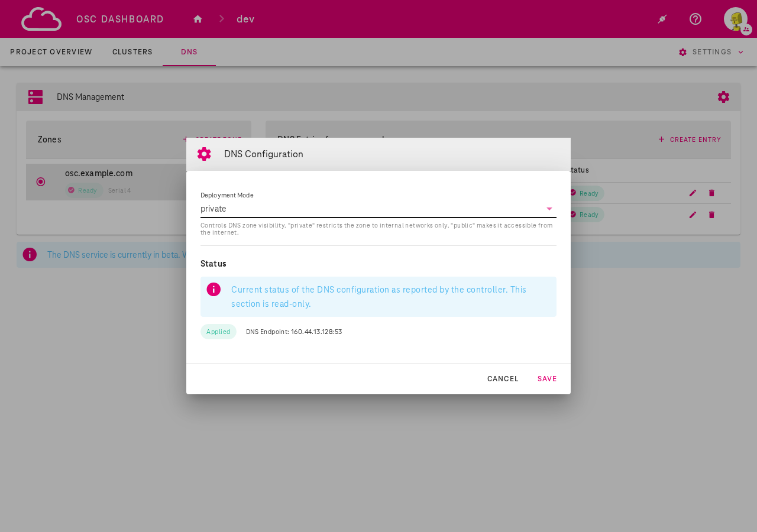Click the connection plug icon

coord(661,18)
